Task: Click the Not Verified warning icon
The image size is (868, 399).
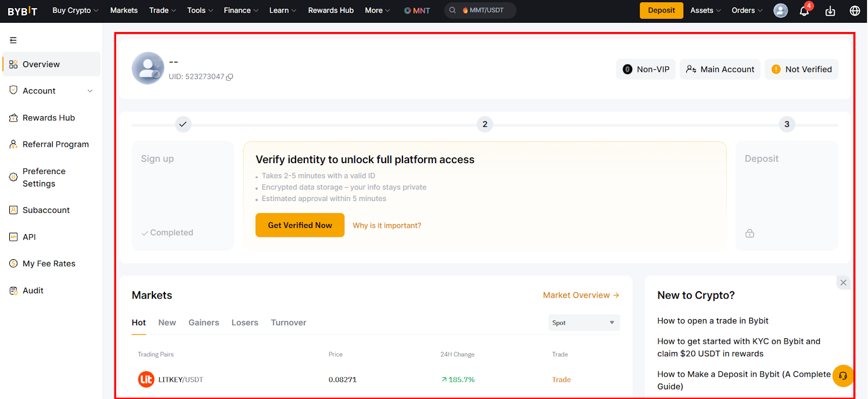Action: (776, 69)
